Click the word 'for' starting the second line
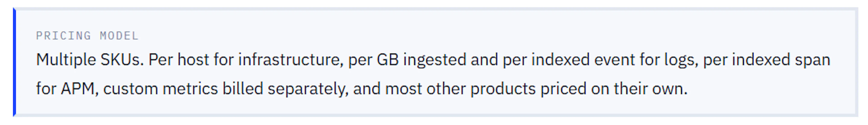 46,89
